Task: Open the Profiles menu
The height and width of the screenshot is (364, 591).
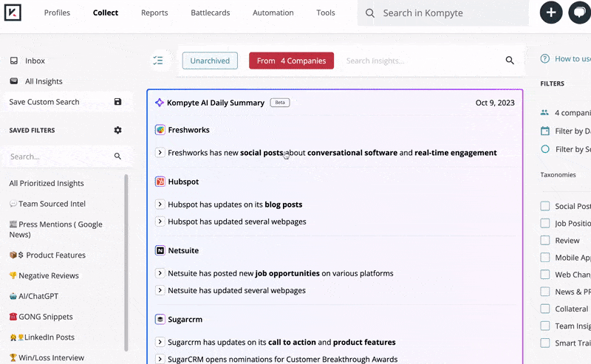Action: tap(57, 13)
